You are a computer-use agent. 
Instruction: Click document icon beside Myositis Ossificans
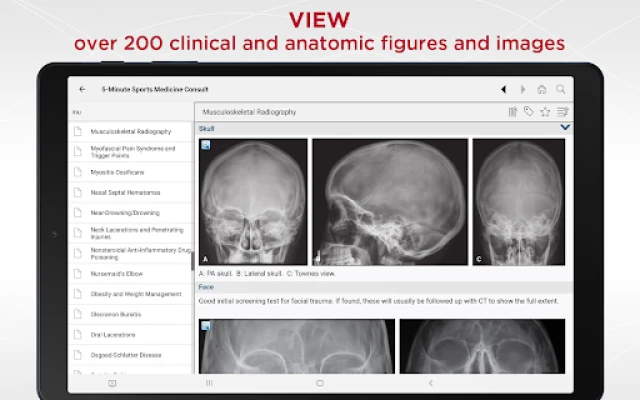tap(78, 172)
